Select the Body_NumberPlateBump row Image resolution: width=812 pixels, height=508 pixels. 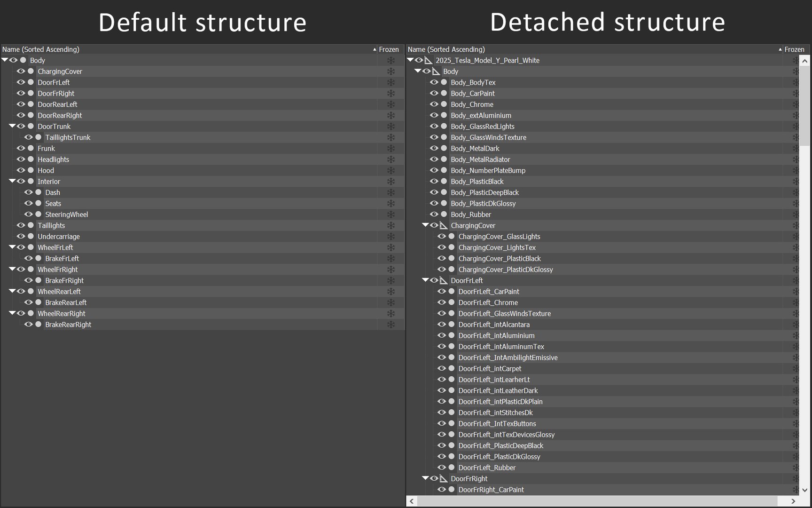[x=603, y=170]
